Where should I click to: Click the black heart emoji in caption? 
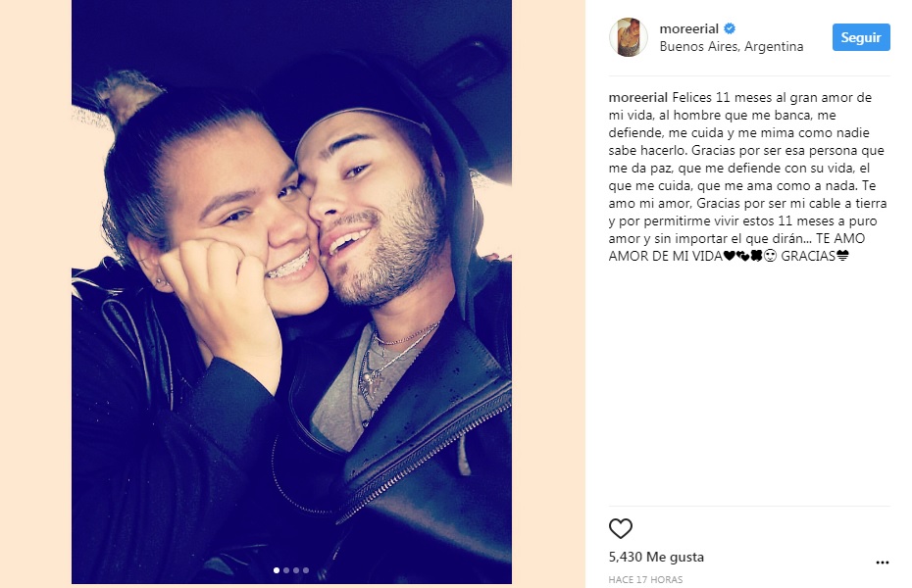[729, 256]
